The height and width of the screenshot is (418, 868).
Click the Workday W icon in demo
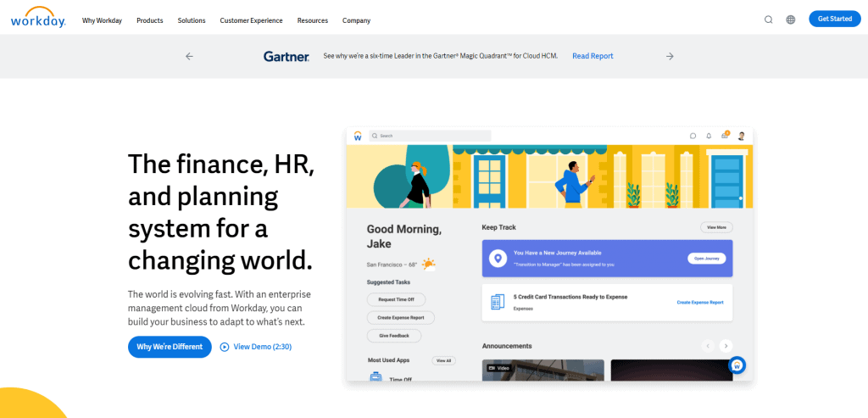pyautogui.click(x=358, y=136)
